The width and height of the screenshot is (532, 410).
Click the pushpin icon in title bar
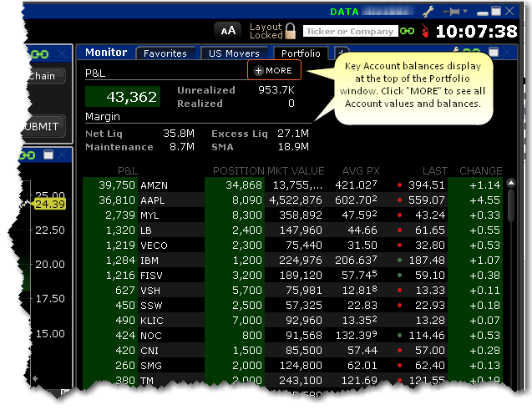tap(455, 11)
